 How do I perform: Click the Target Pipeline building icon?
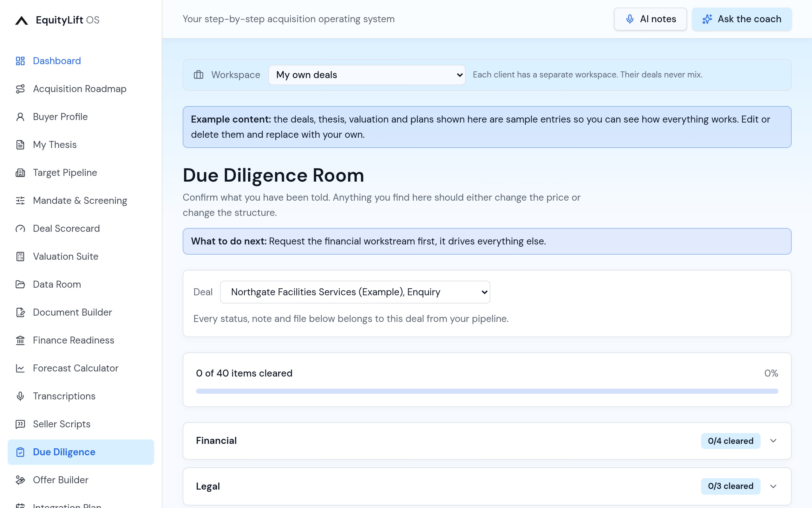[20, 173]
